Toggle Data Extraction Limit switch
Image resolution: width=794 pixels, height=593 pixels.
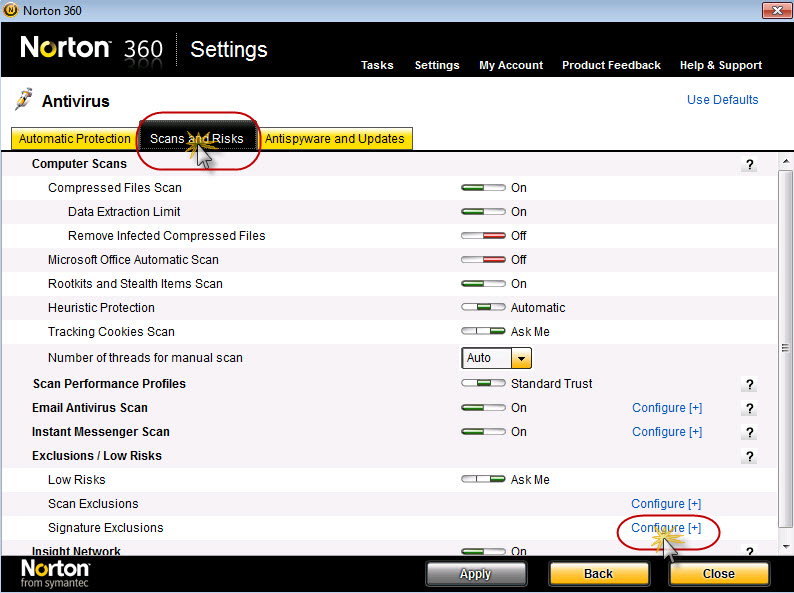483,212
